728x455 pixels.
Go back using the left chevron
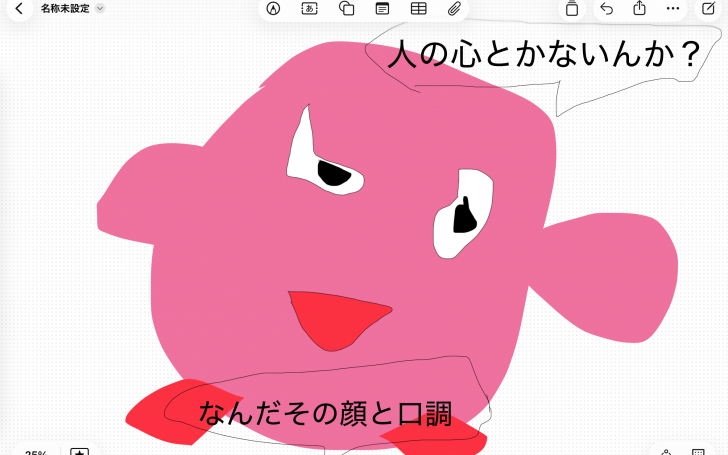click(x=19, y=8)
